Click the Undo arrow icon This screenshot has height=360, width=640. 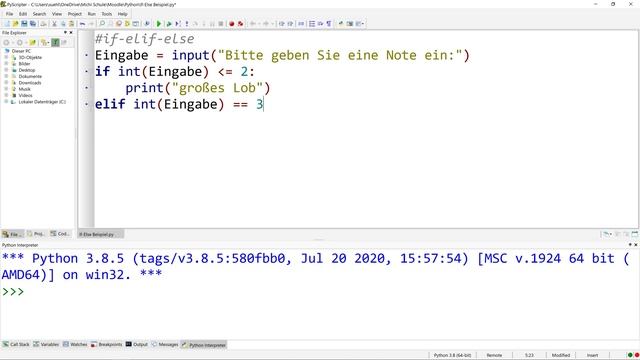(82, 24)
